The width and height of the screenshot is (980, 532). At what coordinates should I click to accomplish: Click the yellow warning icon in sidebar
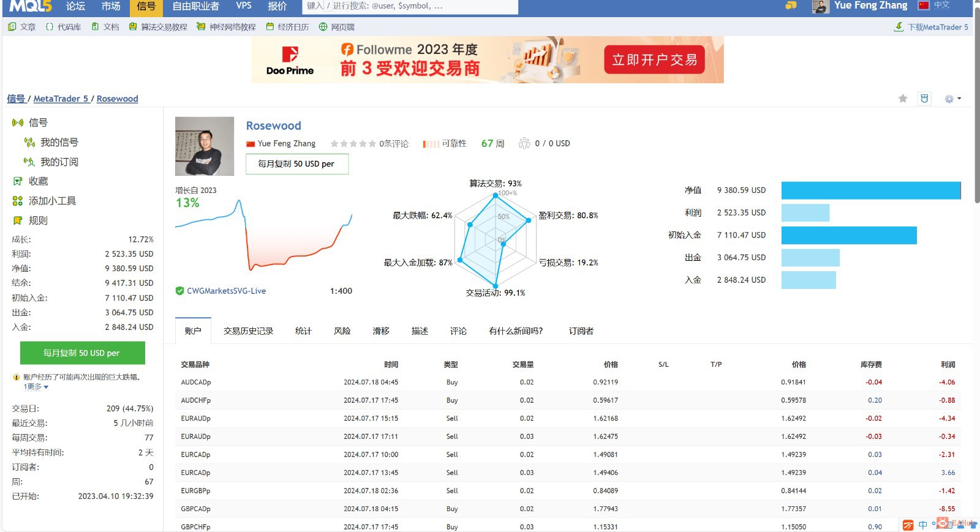[x=17, y=377]
